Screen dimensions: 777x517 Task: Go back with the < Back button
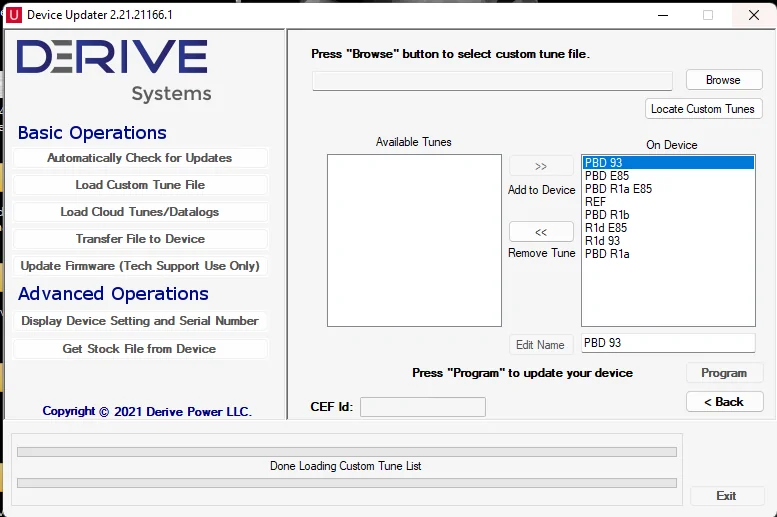click(724, 402)
